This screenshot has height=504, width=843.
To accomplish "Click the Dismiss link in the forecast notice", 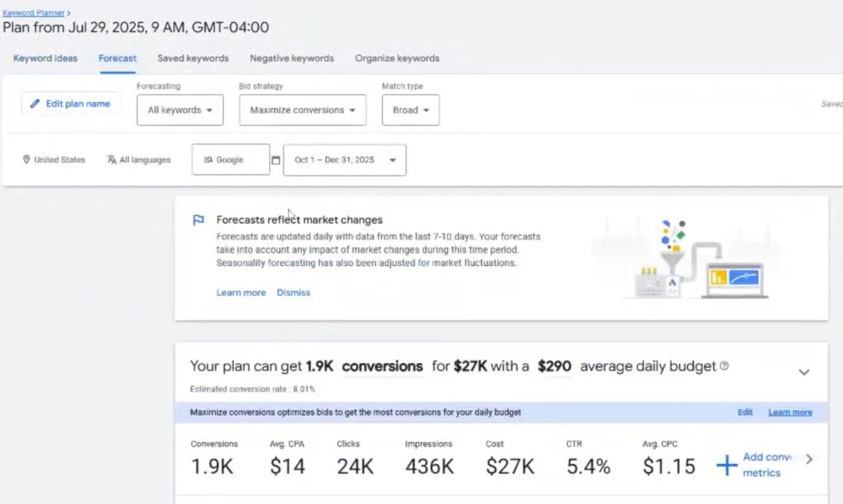I will pyautogui.click(x=293, y=293).
